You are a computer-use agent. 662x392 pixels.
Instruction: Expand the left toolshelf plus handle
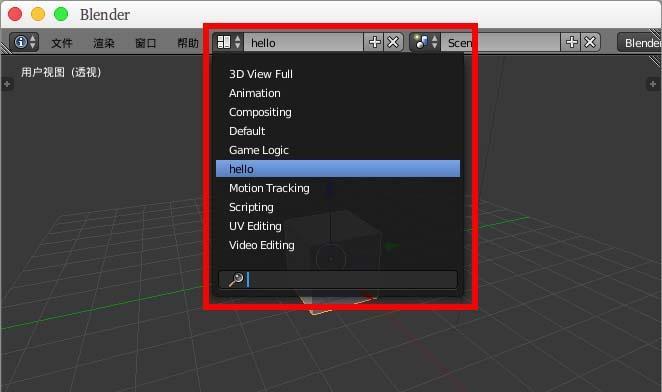click(x=7, y=84)
